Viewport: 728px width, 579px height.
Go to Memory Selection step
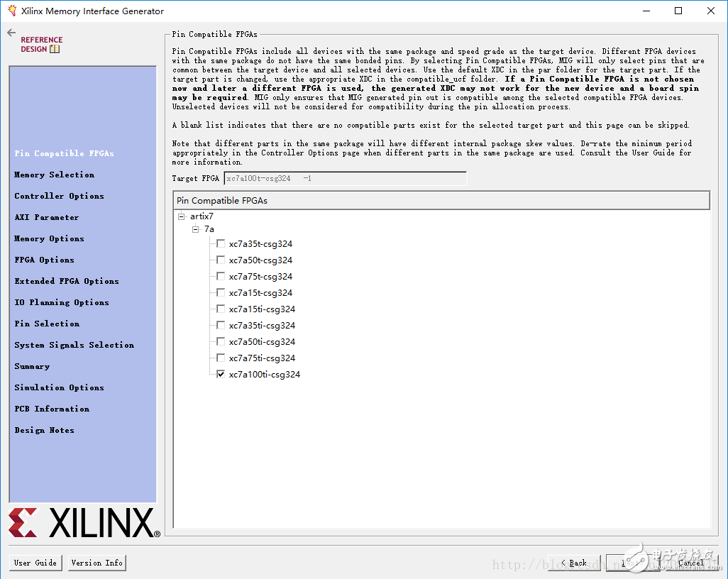(x=54, y=175)
